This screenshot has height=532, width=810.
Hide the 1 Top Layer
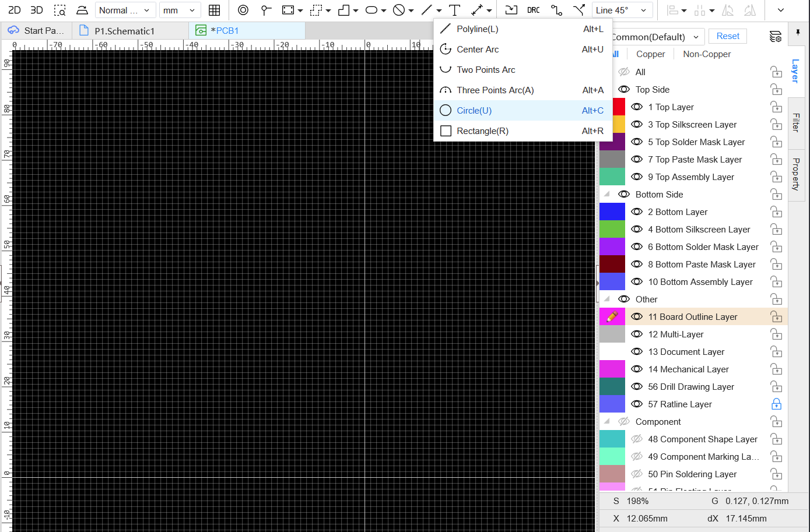pos(637,107)
